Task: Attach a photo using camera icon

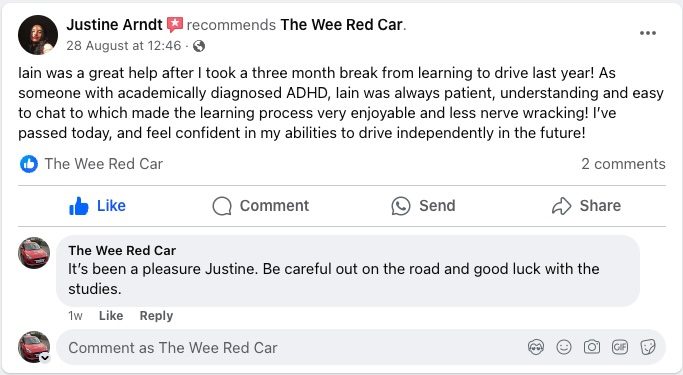Action: [x=592, y=348]
